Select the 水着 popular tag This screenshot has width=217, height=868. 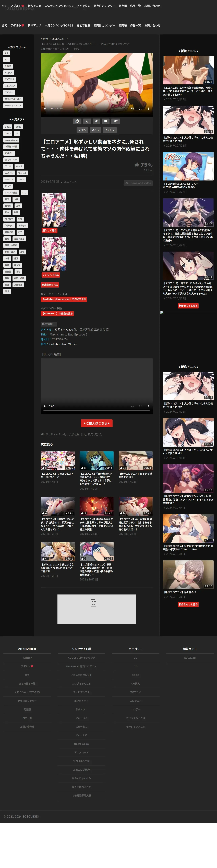[7, 258]
